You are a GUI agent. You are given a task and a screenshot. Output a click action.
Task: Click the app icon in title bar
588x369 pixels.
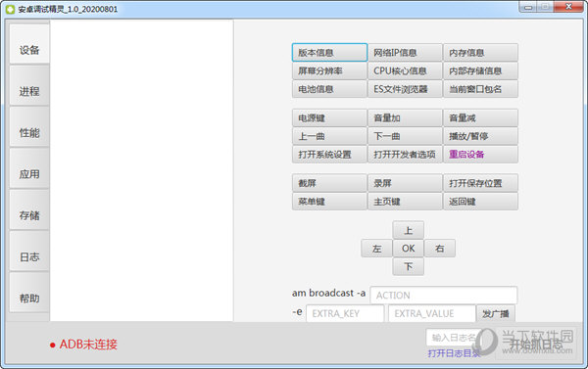[10, 10]
